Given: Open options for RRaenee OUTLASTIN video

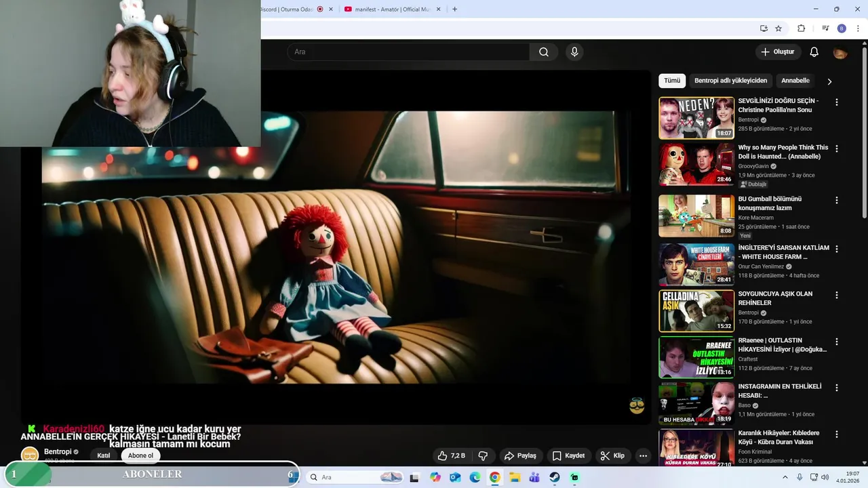Looking at the screenshot, I should (836, 342).
